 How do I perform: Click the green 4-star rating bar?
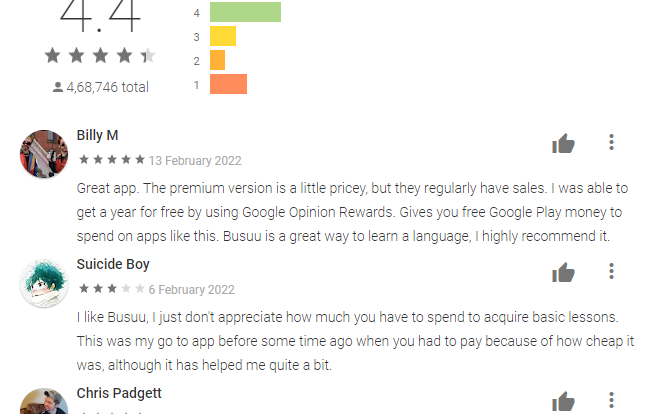click(245, 12)
